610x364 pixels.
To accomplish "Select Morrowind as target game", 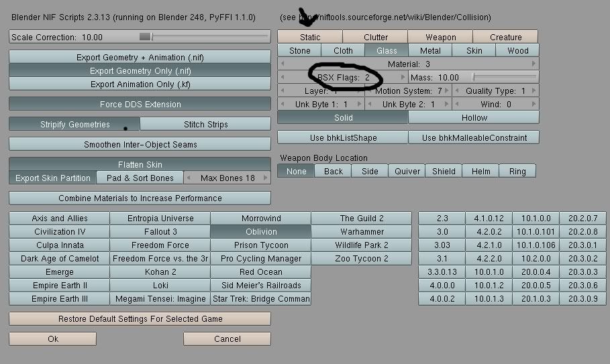I will pos(261,219).
